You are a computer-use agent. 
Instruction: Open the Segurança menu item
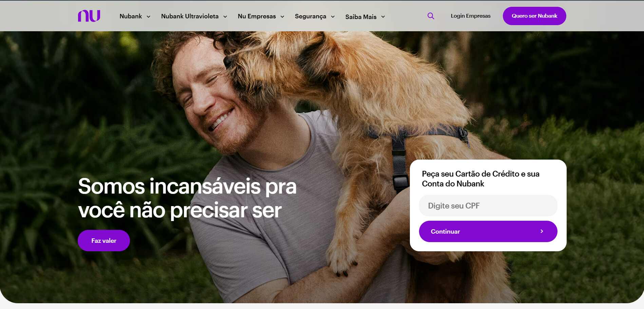(310, 17)
